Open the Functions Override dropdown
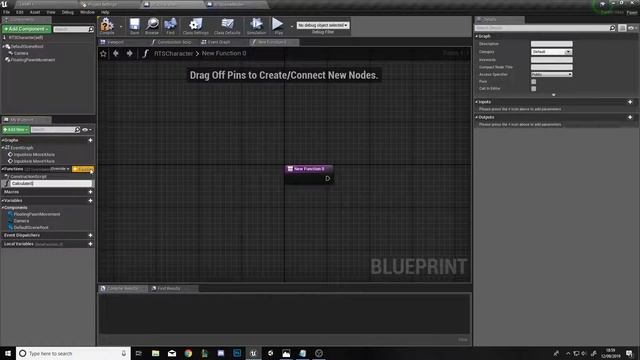 coord(60,169)
